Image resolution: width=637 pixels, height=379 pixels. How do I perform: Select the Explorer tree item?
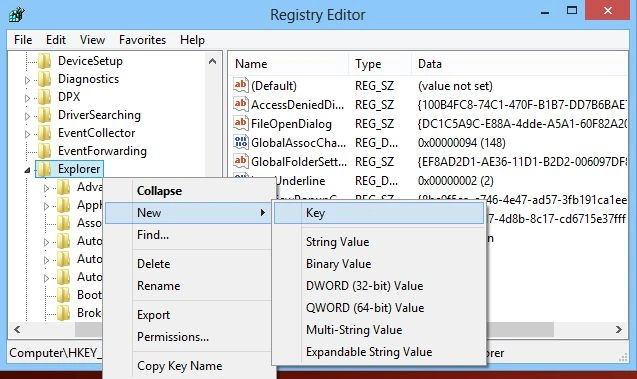(x=79, y=169)
